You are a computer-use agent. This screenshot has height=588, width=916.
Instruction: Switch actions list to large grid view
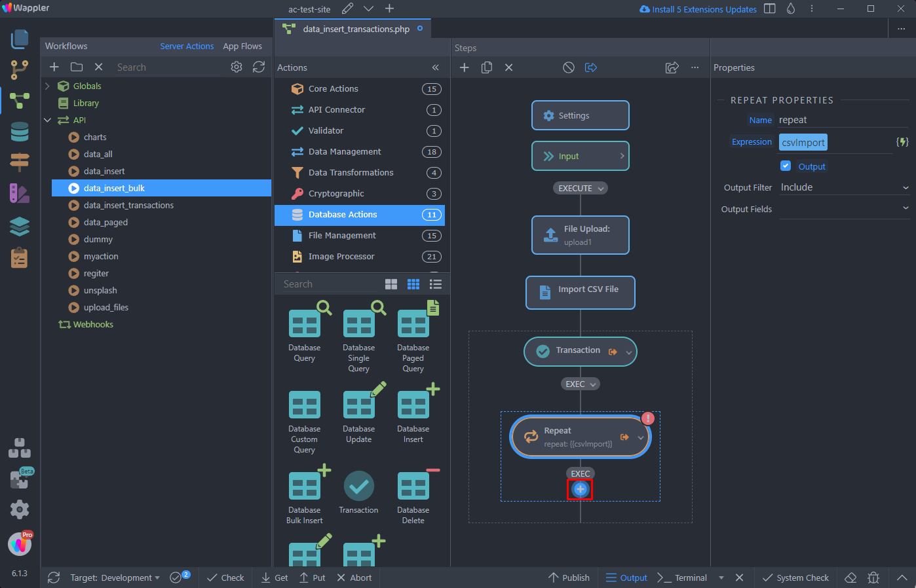pos(391,284)
